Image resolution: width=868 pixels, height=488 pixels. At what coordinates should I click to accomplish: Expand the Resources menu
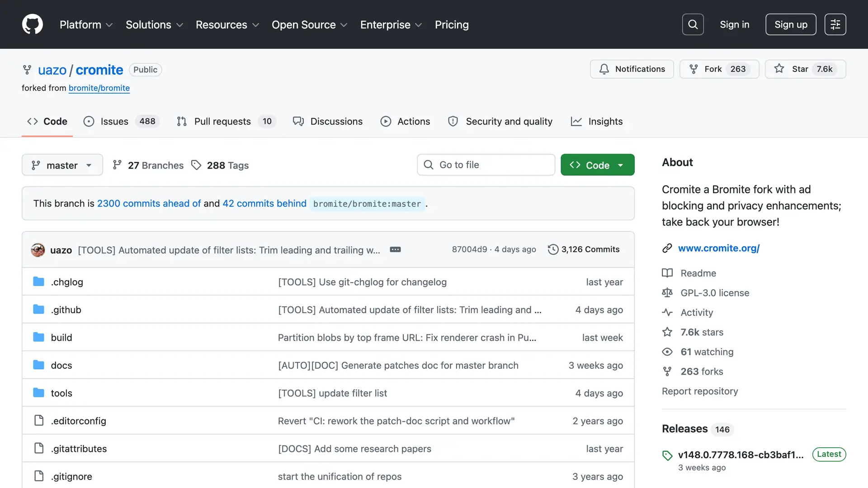pos(228,25)
